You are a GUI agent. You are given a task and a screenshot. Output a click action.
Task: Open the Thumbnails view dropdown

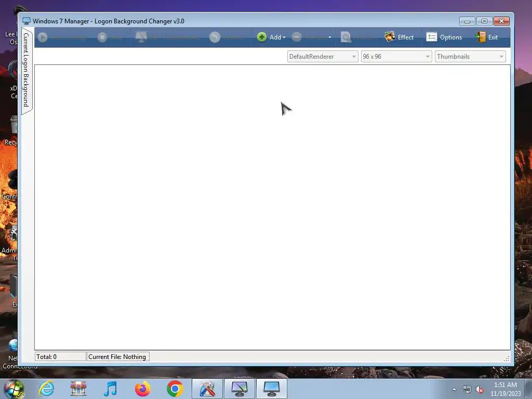470,57
